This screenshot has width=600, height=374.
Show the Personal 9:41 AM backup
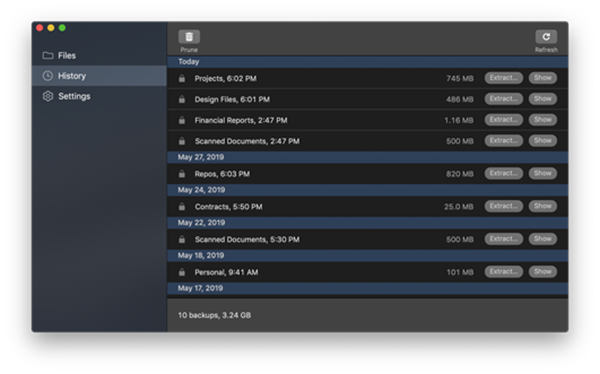[x=543, y=272]
